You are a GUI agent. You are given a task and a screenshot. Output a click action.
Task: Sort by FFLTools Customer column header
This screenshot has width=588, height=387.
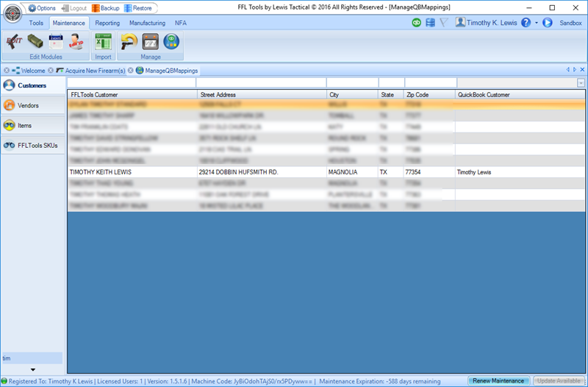point(132,95)
